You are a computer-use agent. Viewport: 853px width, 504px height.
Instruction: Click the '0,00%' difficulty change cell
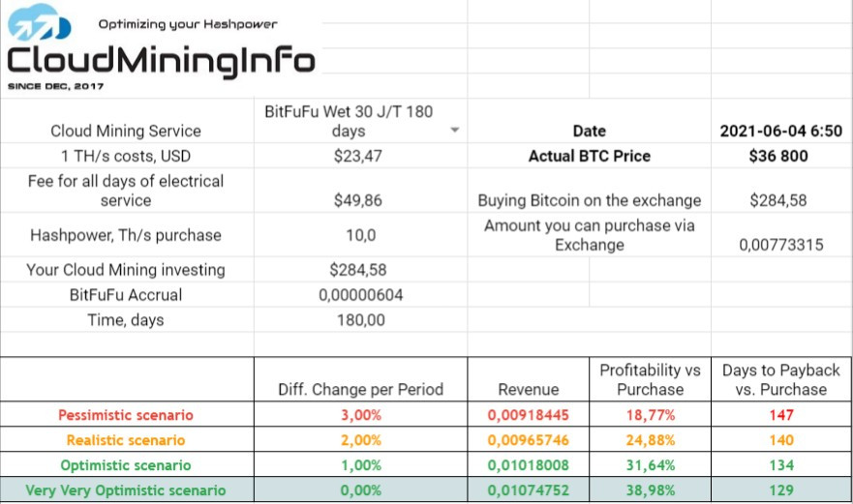(x=360, y=489)
